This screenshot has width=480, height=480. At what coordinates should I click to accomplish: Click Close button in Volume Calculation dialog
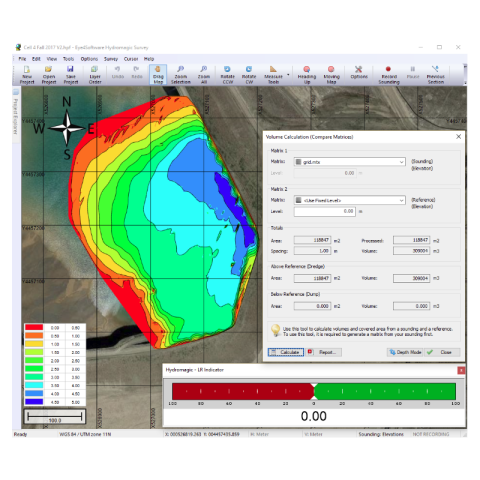442,352
